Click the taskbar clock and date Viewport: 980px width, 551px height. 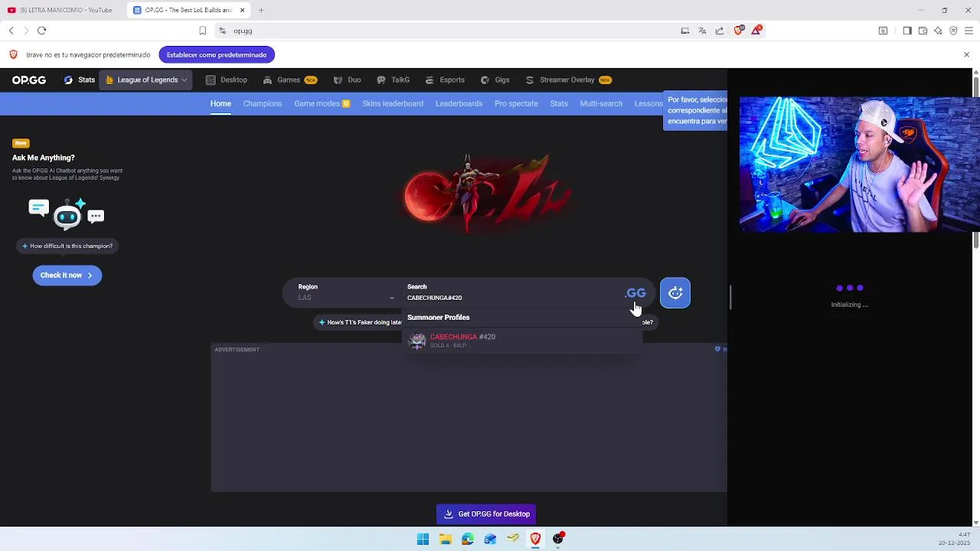954,539
